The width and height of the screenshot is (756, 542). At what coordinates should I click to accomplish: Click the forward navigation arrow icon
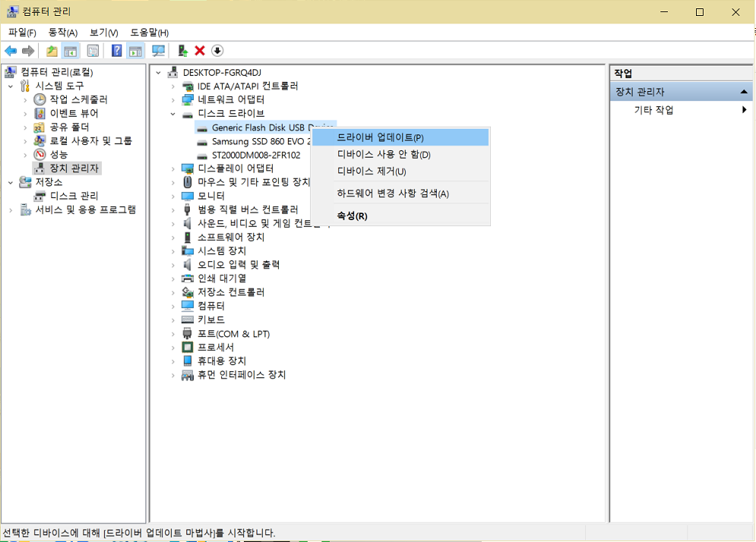(28, 50)
